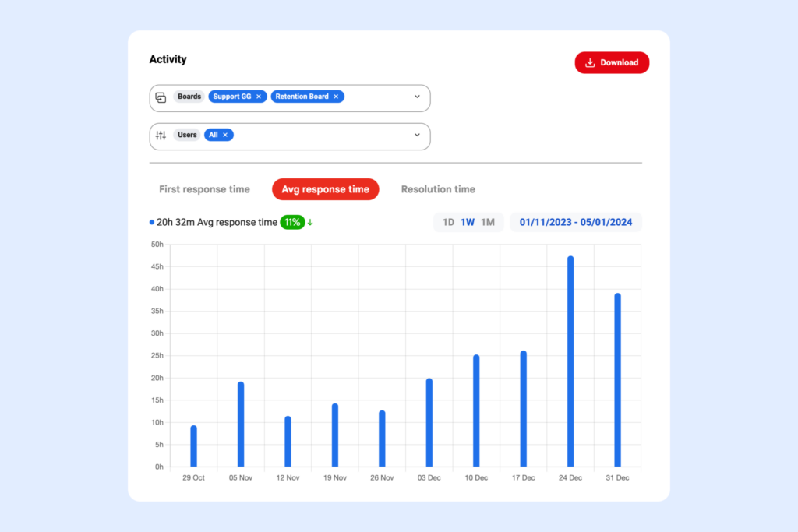
Task: Click the 10 Dec bar in chart
Action: click(x=476, y=411)
